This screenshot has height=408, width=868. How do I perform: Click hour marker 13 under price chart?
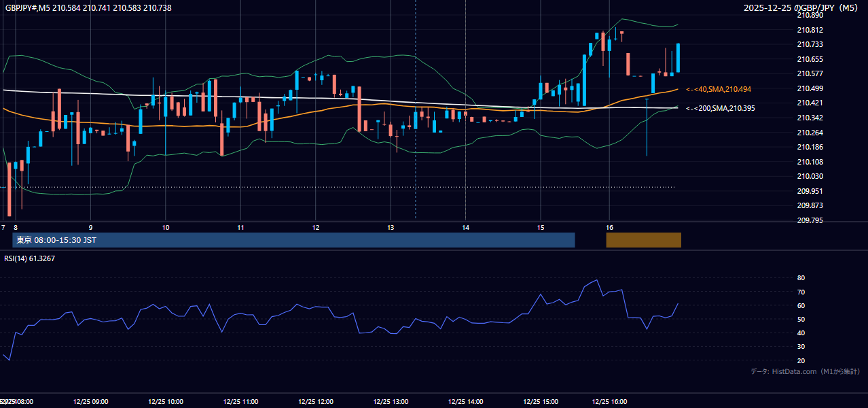point(391,227)
